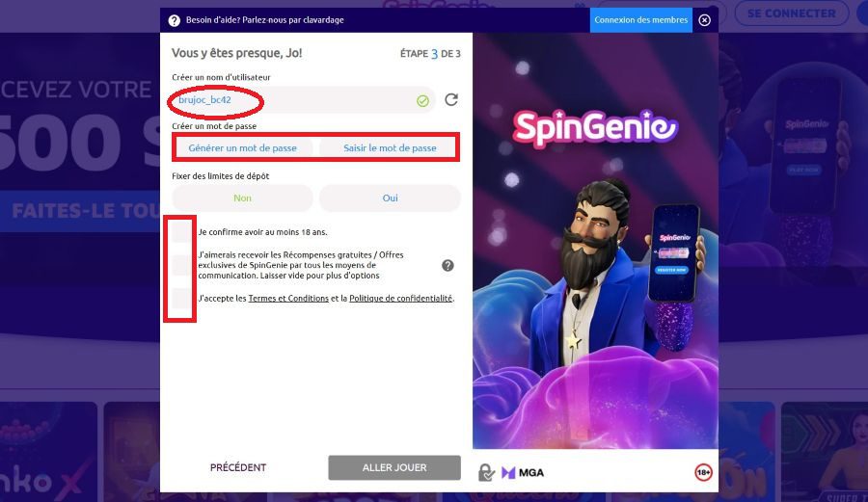Click the Besoin d'aide chat text
Image resolution: width=868 pixels, height=502 pixels.
pos(264,20)
